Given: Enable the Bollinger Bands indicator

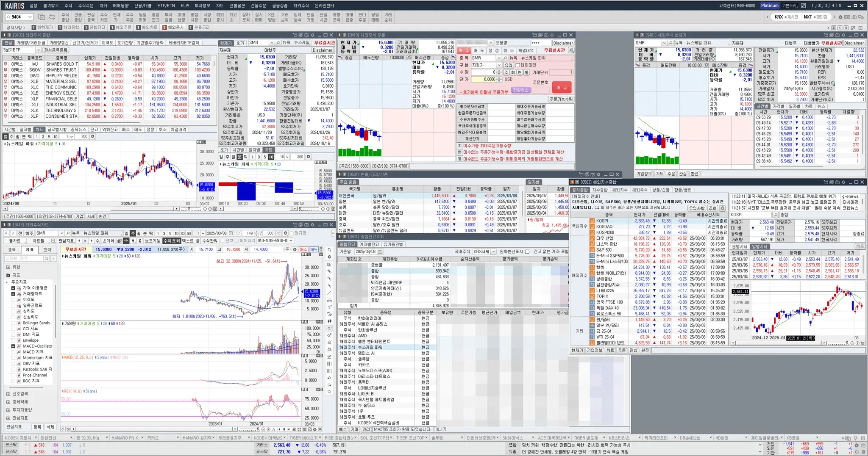Looking at the screenshot, I should tap(14, 323).
